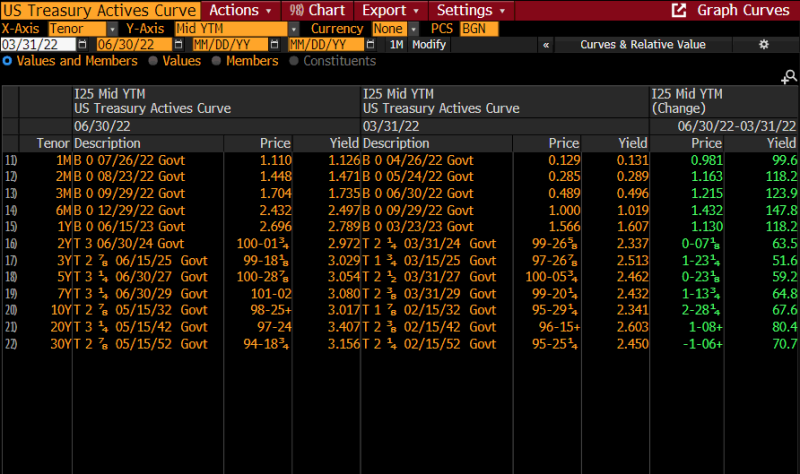Click the 3.407 yield value for 20Y
800x474 pixels.
[343, 327]
